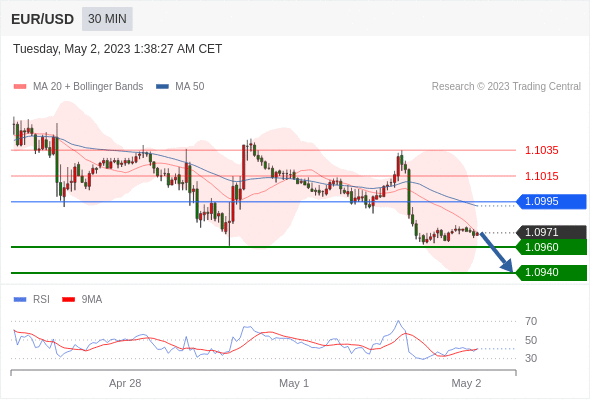Image resolution: width=590 pixels, height=400 pixels.
Task: Click the blue 1.0995 pivot price tag
Action: click(551, 202)
